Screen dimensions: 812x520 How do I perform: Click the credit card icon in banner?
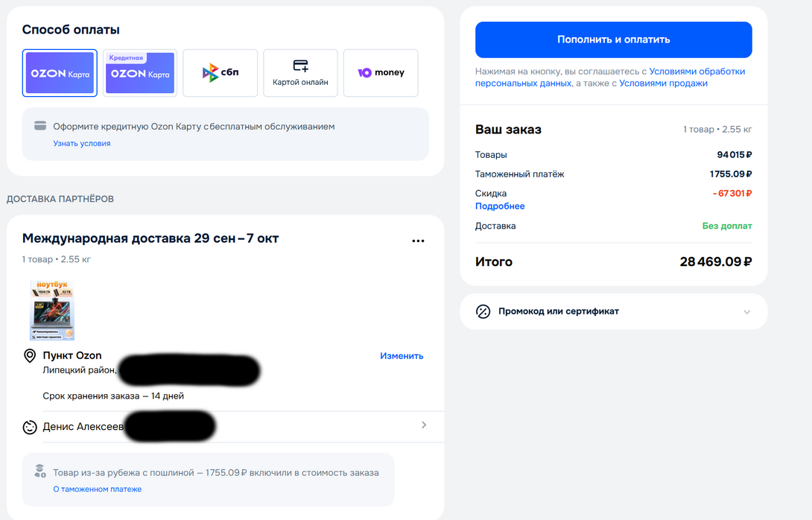[40, 127]
